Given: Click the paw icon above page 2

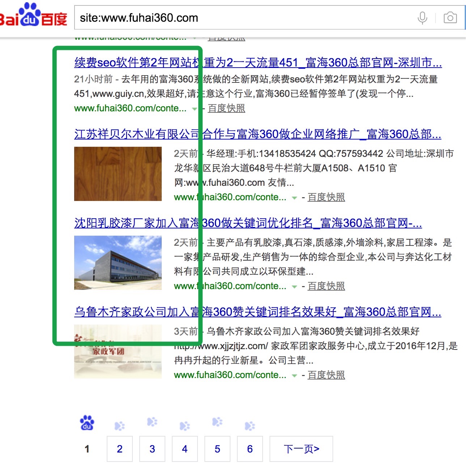Looking at the screenshot, I should click(119, 426).
